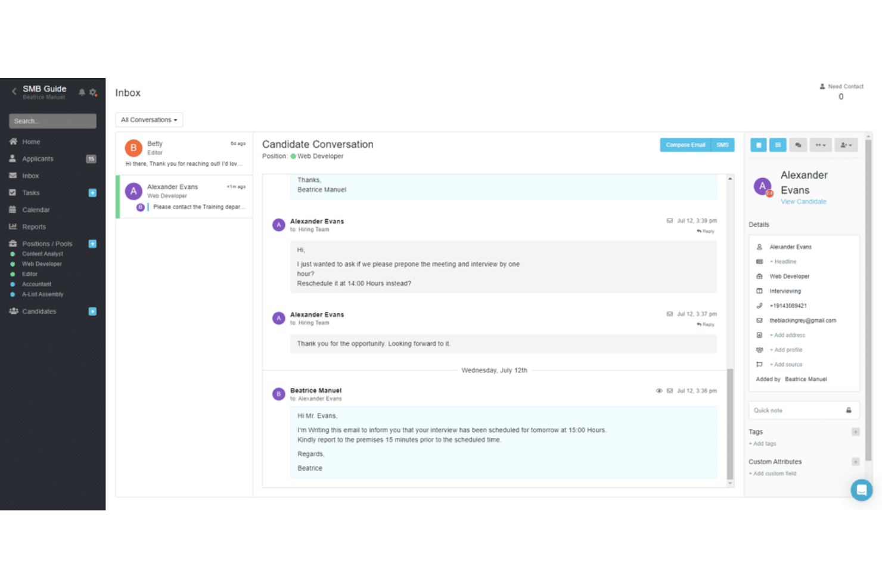The height and width of the screenshot is (588, 882).
Task: Click the second blue list view button
Action: (x=778, y=145)
